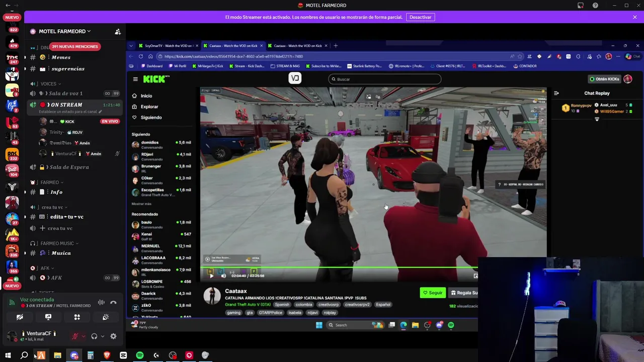The width and height of the screenshot is (644, 362).
Task: Dismiss the streamer mode banner
Action: coord(635,17)
